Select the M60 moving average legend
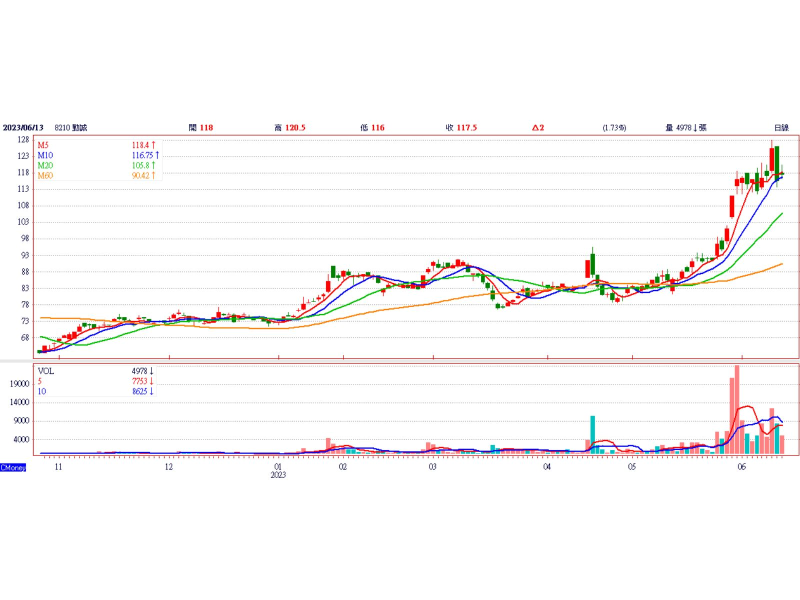 pos(45,176)
